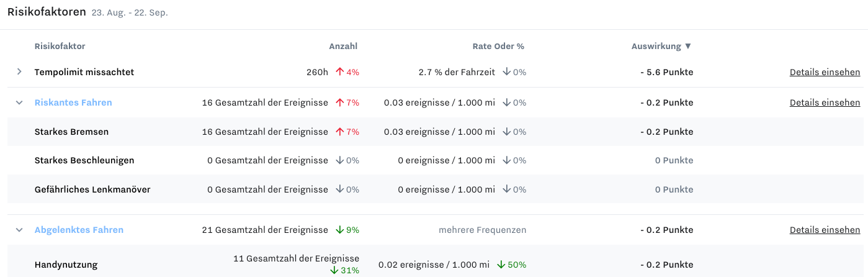Collapse the Abgelenktes Fahren group
868x277 pixels.
click(19, 230)
